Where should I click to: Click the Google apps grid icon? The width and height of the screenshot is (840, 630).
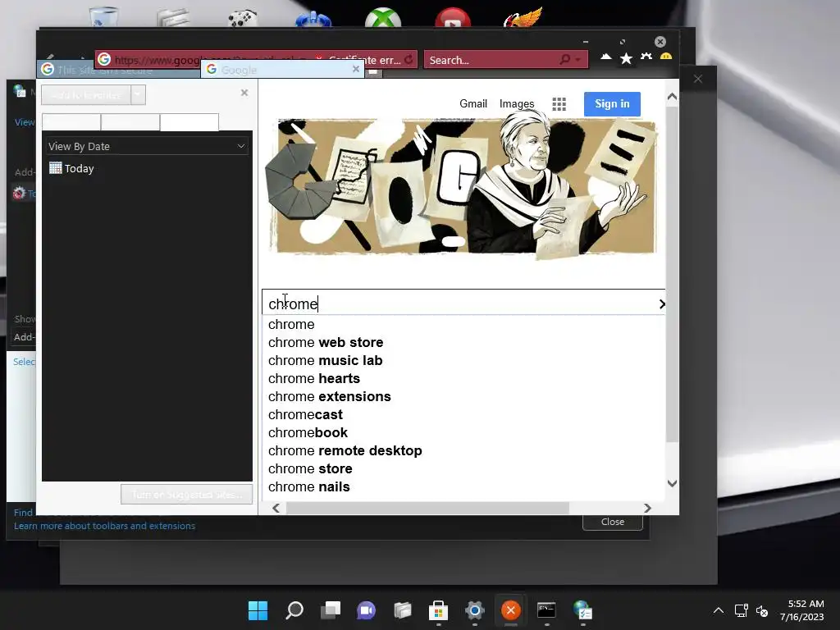559,104
